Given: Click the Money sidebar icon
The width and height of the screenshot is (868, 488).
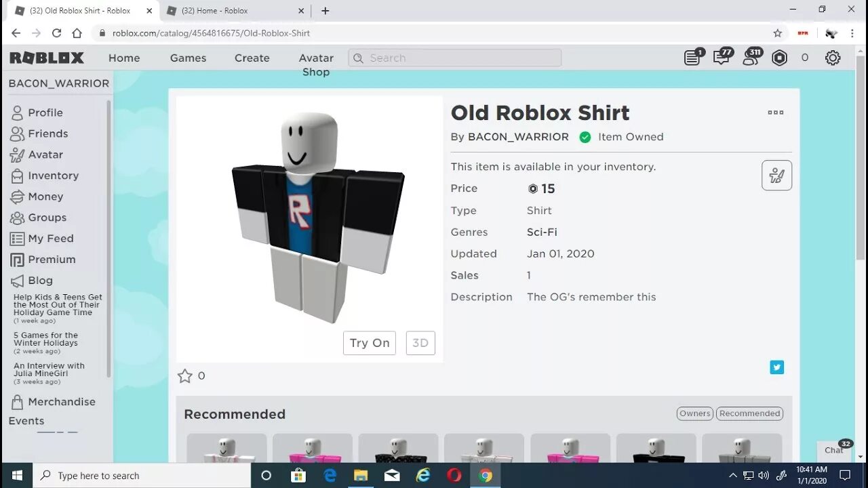Looking at the screenshot, I should tap(17, 197).
